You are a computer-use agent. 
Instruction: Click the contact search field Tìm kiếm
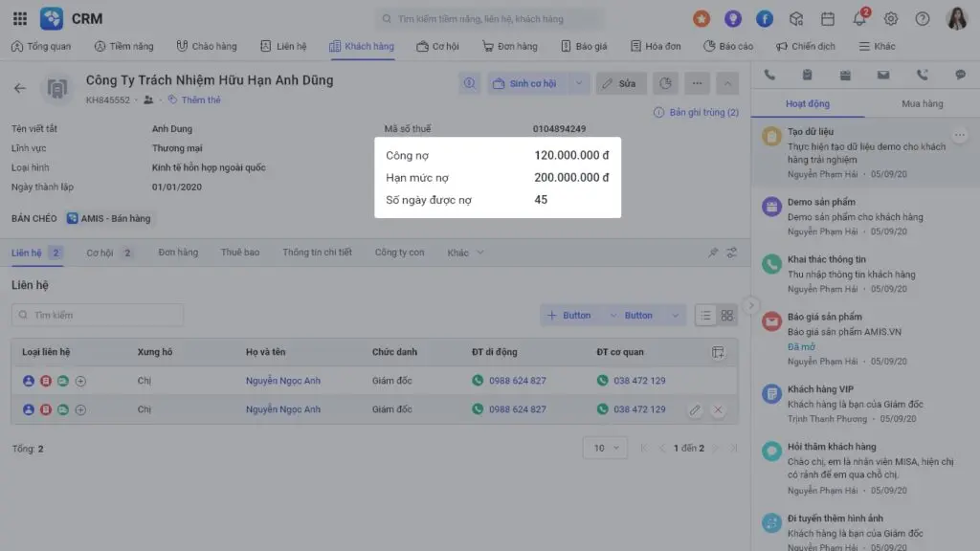pos(98,315)
